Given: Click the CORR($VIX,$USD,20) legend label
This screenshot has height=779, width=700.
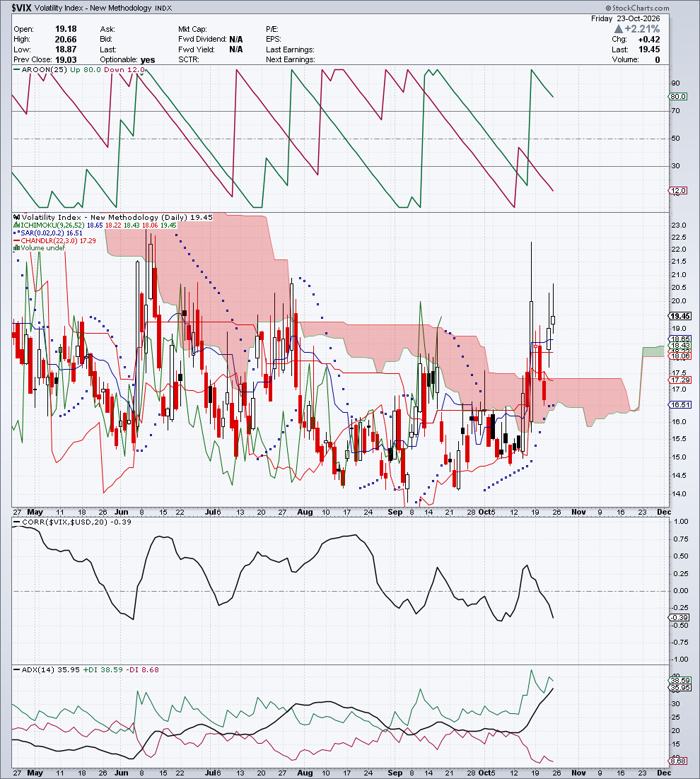Looking at the screenshot, I should point(64,522).
